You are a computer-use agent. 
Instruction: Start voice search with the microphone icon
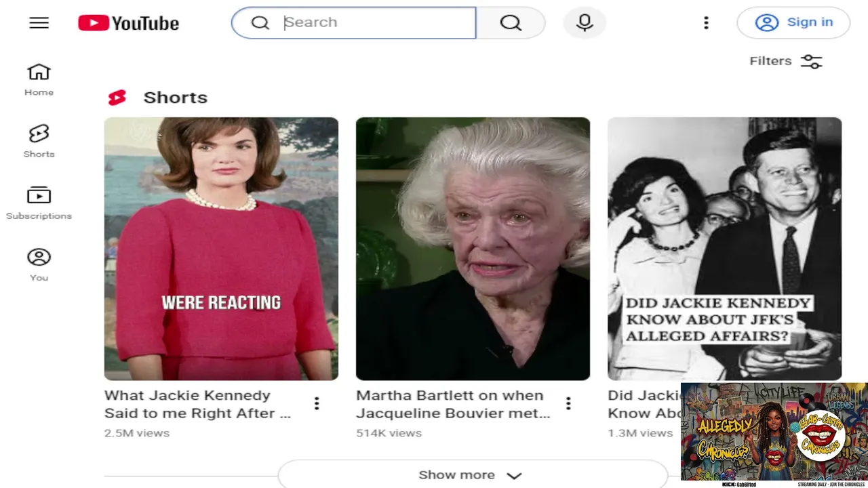(585, 23)
